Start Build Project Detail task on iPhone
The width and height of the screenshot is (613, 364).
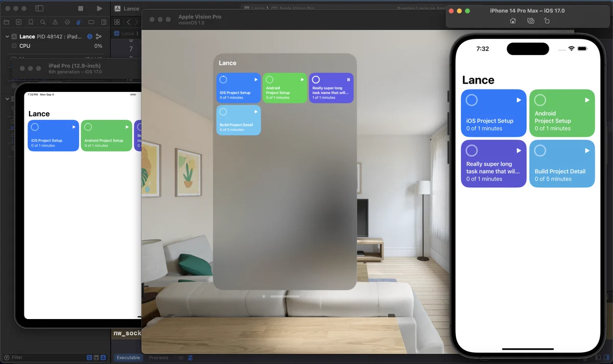click(587, 151)
